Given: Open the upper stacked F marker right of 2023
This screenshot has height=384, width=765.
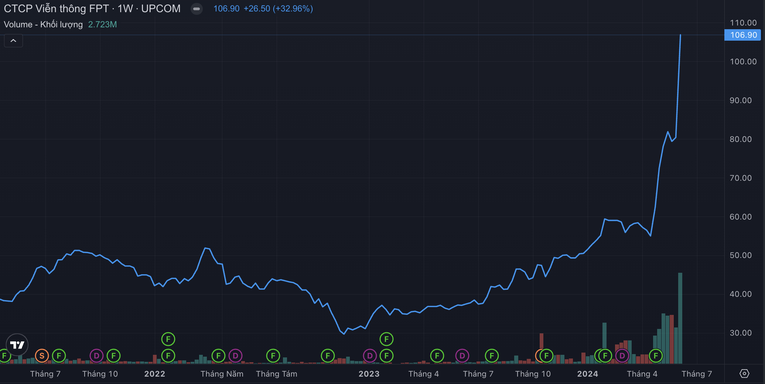Looking at the screenshot, I should click(386, 339).
